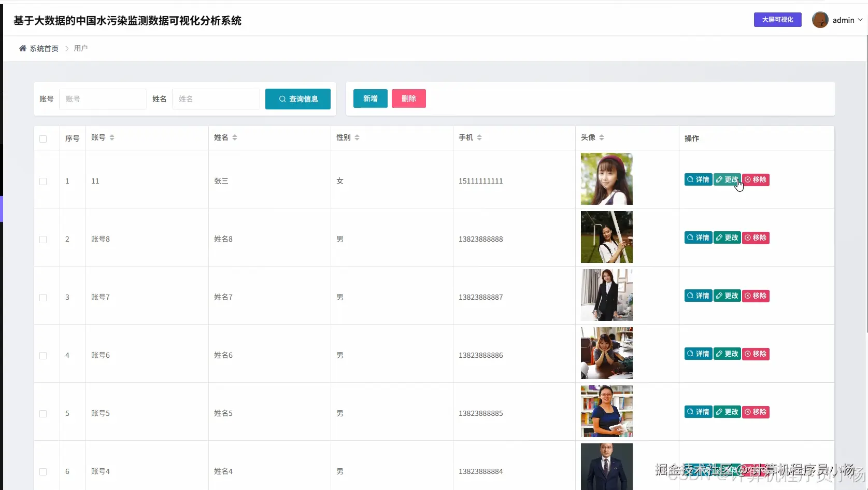Click 更改 edit for 账号5
Image resolution: width=868 pixels, height=490 pixels.
coord(727,412)
